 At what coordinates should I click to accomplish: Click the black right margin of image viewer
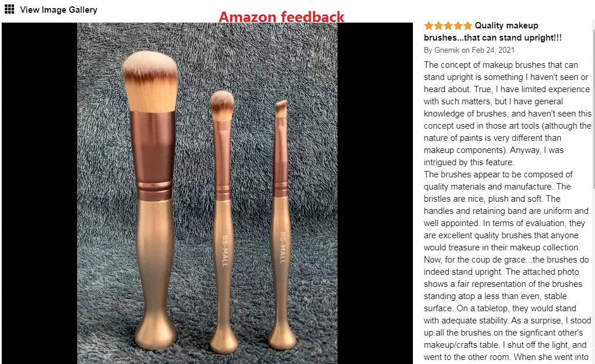(375, 194)
